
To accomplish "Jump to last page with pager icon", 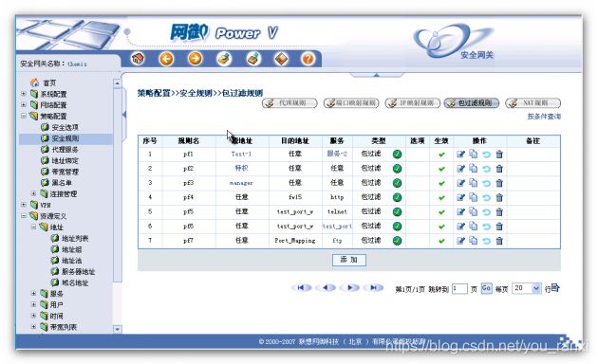I will click(374, 288).
